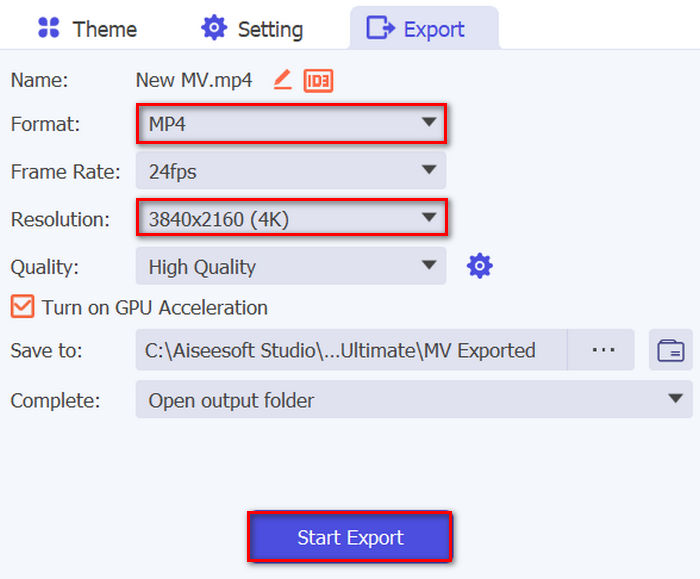The width and height of the screenshot is (700, 579).
Task: Click the three-dots browse button
Action: 601,350
